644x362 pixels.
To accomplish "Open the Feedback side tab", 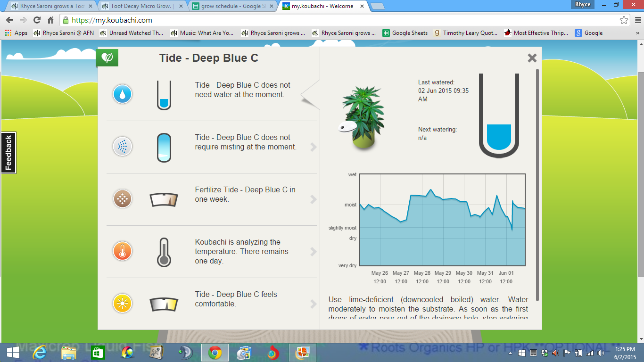I will coord(8,153).
